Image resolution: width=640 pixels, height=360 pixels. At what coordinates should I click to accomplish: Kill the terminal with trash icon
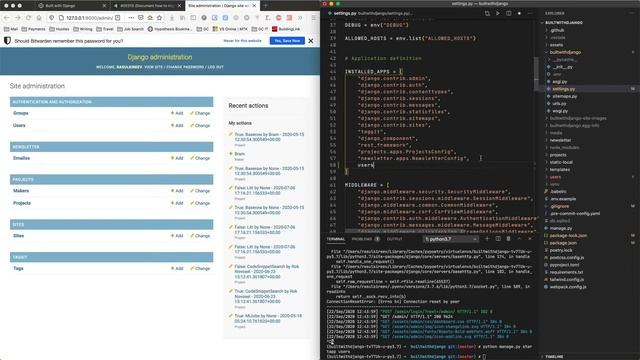click(509, 239)
